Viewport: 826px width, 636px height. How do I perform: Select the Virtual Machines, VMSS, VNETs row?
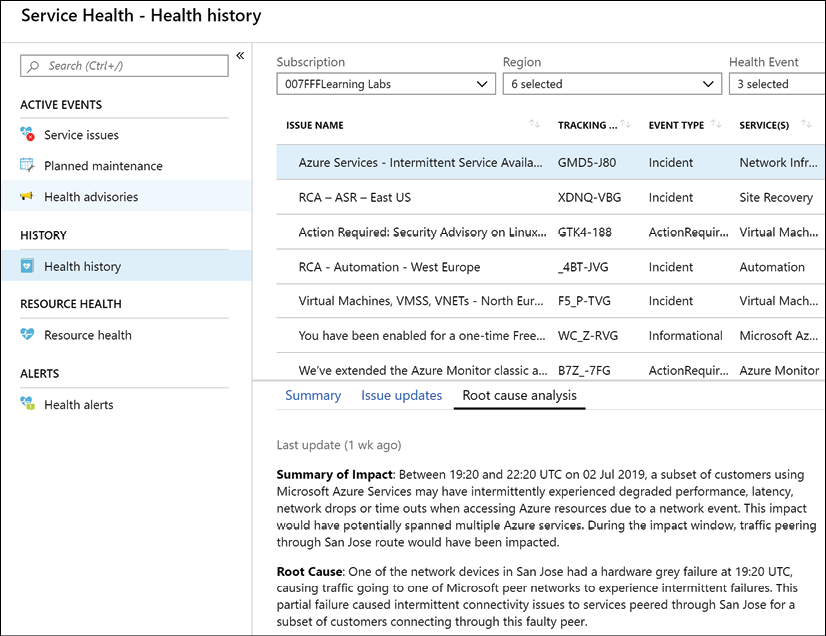550,301
